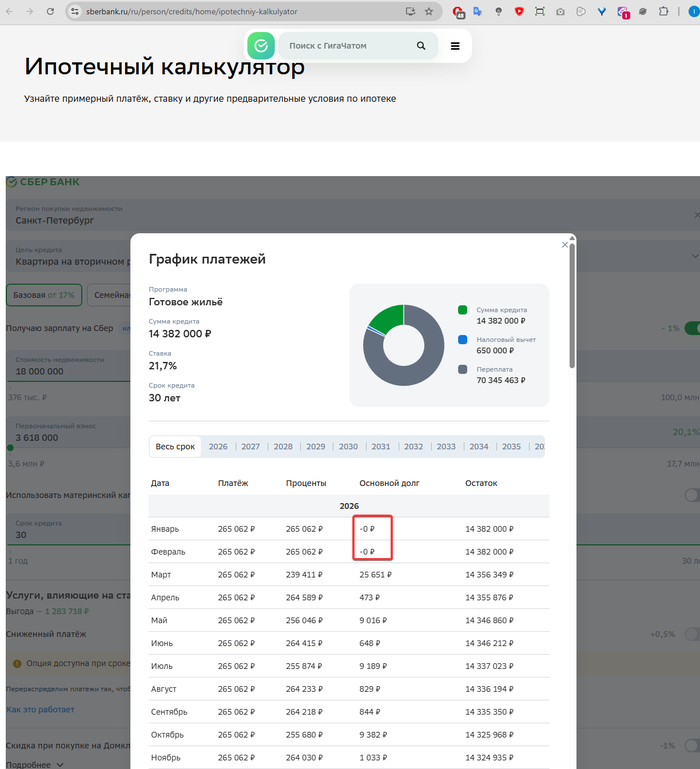Click the install app icon in the address bar
700x769 pixels.
[x=410, y=11]
